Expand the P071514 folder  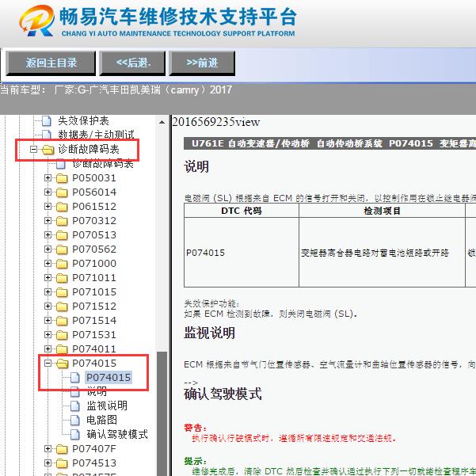click(x=48, y=321)
